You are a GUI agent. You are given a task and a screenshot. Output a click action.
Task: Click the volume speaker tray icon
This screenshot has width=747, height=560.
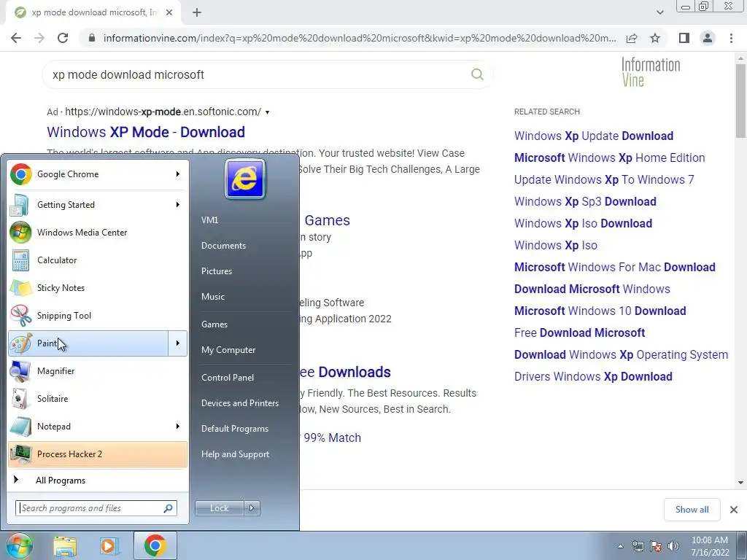673,546
